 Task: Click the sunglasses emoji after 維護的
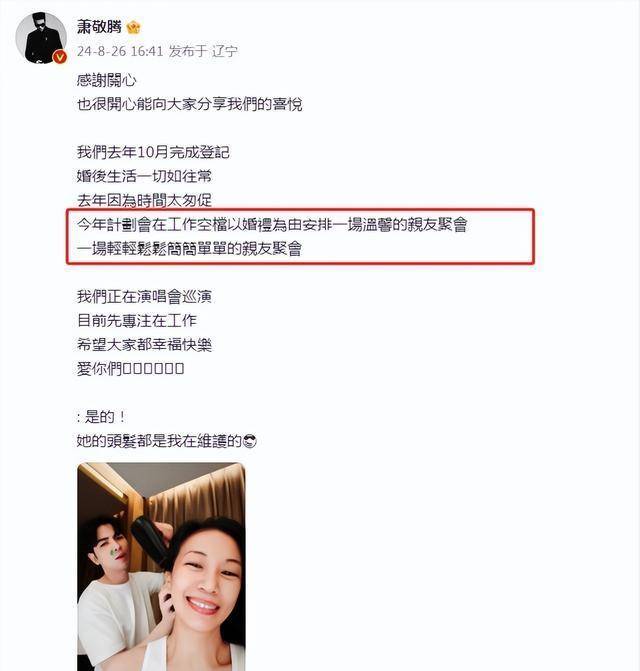click(249, 441)
